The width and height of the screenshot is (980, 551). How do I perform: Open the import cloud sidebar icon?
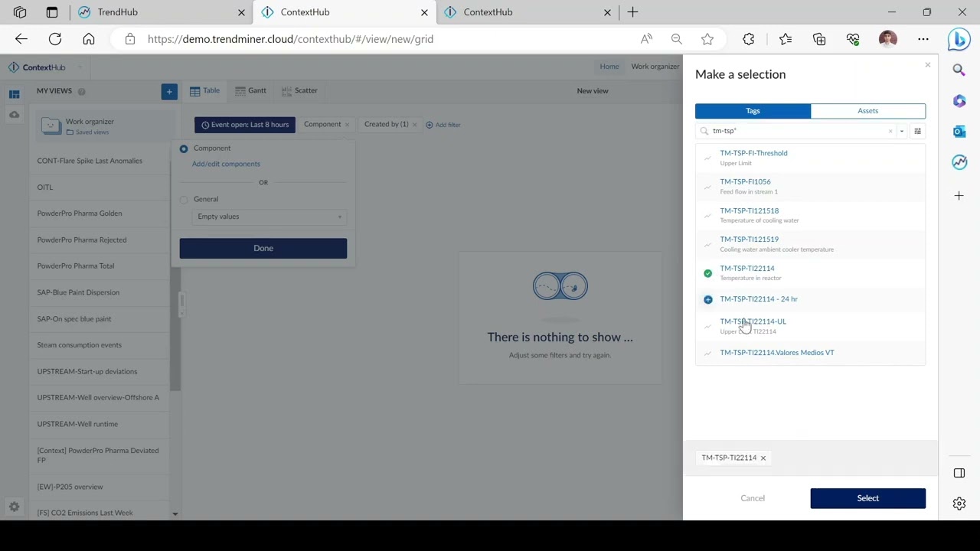click(x=14, y=115)
